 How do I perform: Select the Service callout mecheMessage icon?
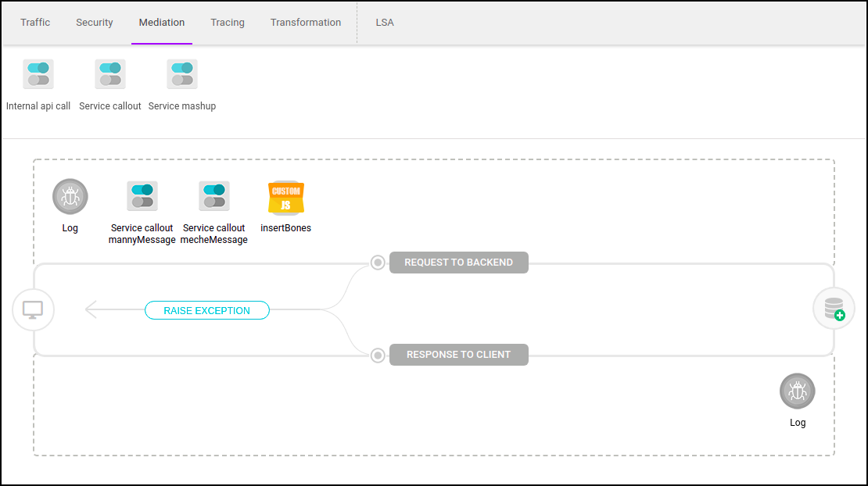tap(214, 196)
